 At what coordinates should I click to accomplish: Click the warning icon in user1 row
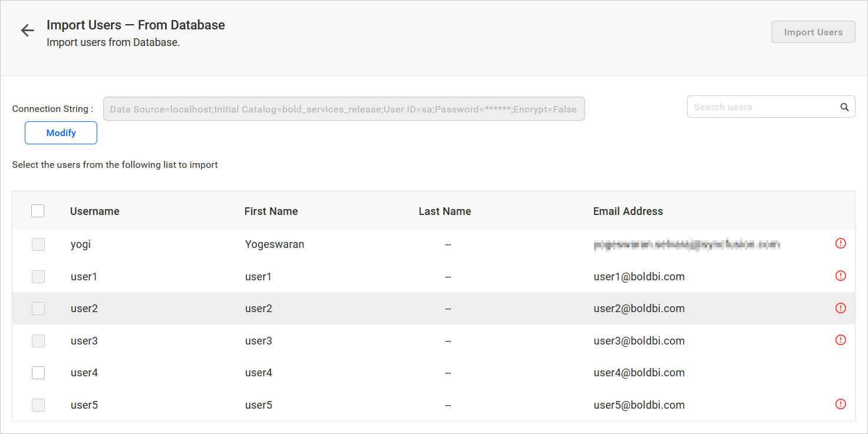point(841,276)
